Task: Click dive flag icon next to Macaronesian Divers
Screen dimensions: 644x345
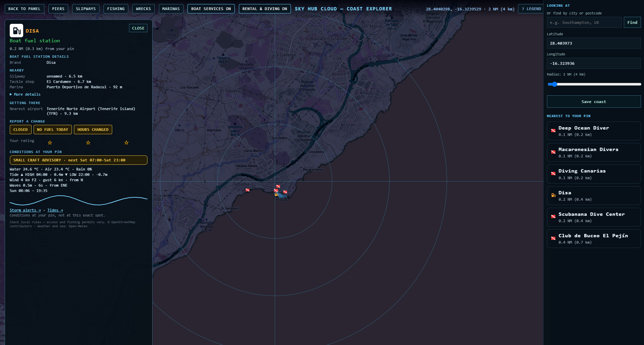Action: click(553, 152)
